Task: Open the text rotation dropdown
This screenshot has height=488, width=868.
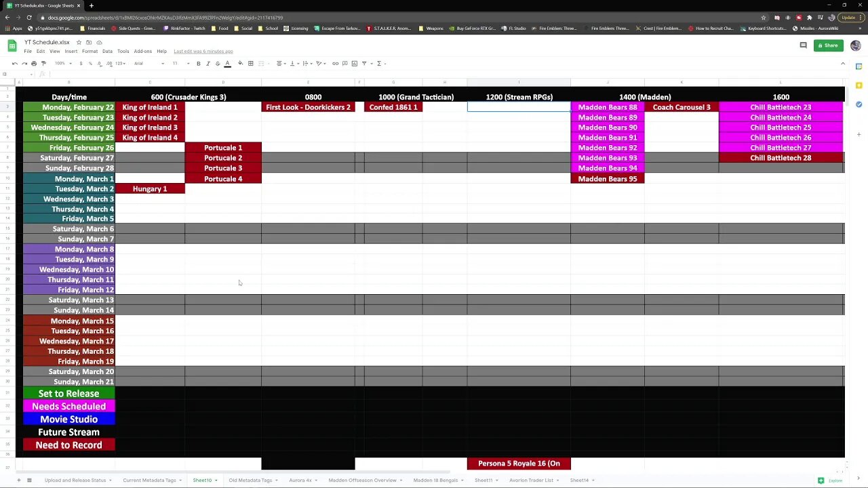Action: [320, 63]
